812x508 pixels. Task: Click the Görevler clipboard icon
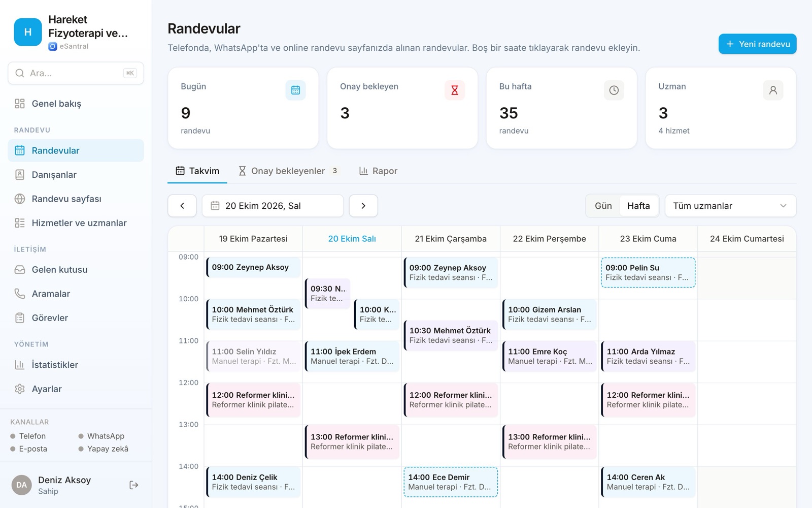click(20, 318)
